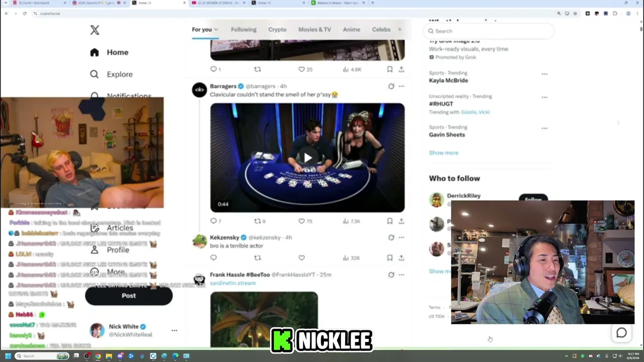Play the Barragers blackjack video
This screenshot has height=362, width=644.
click(x=307, y=157)
